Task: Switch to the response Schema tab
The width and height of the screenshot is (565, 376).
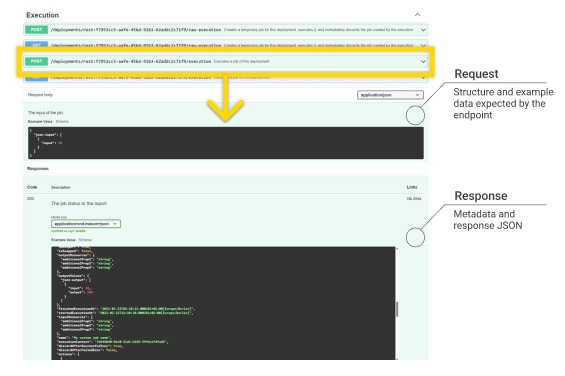Action: (85, 240)
